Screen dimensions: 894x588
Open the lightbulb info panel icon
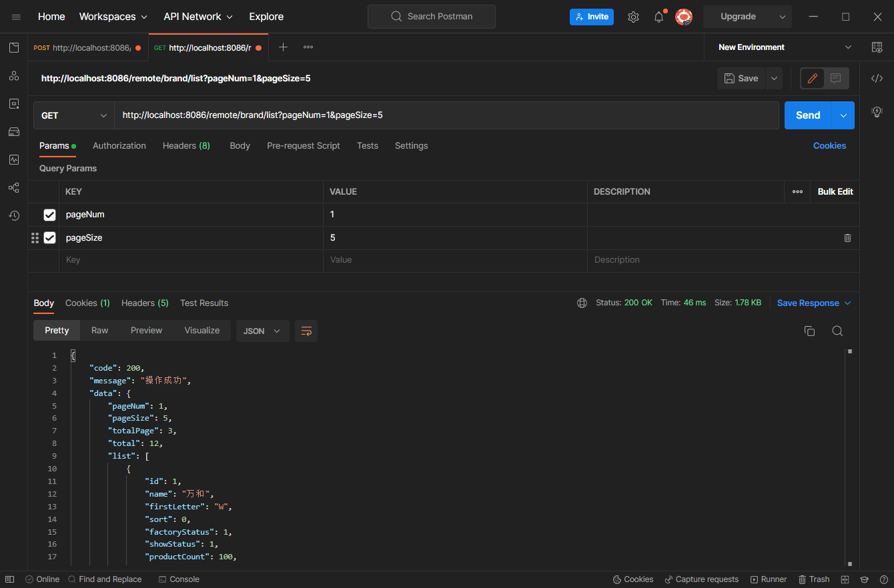tap(877, 111)
